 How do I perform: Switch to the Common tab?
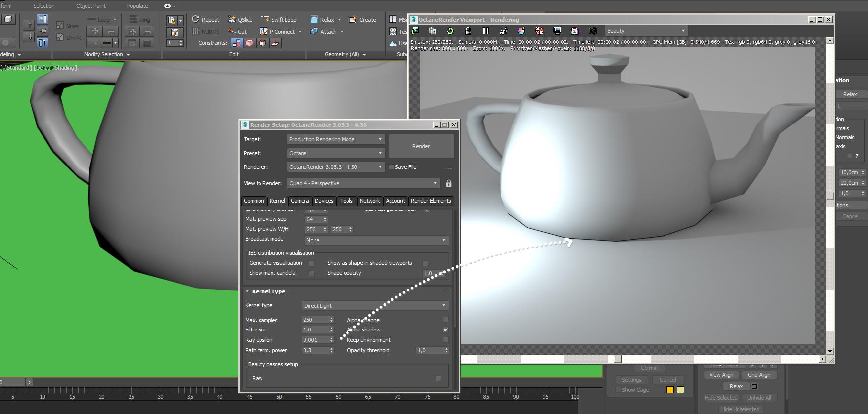point(254,201)
